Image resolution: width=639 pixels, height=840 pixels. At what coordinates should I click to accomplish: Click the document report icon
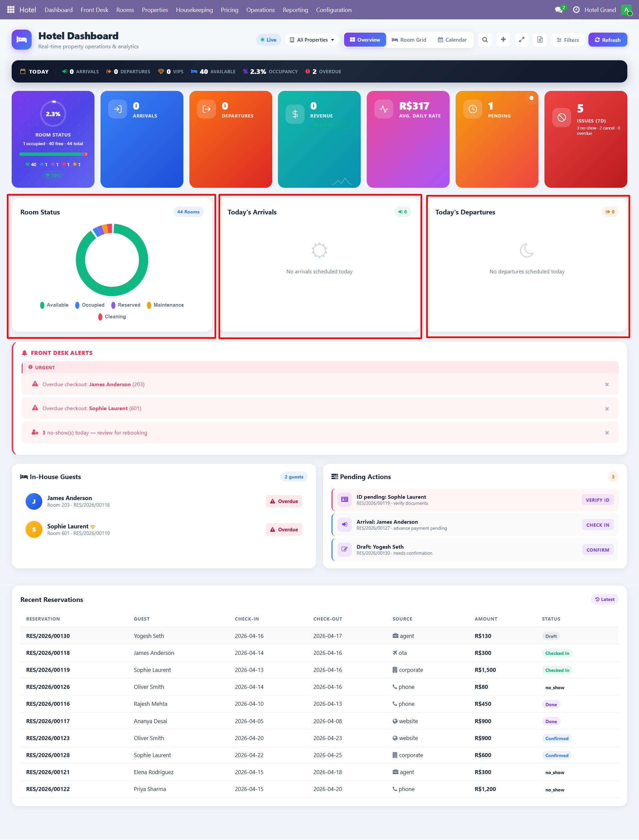(539, 40)
